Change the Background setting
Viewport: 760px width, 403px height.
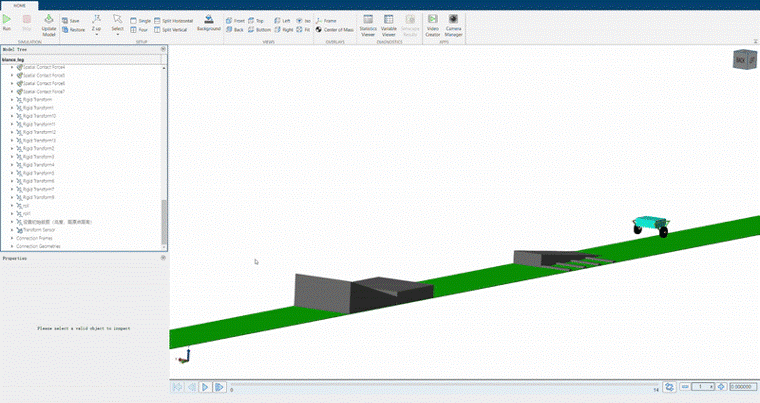click(208, 23)
